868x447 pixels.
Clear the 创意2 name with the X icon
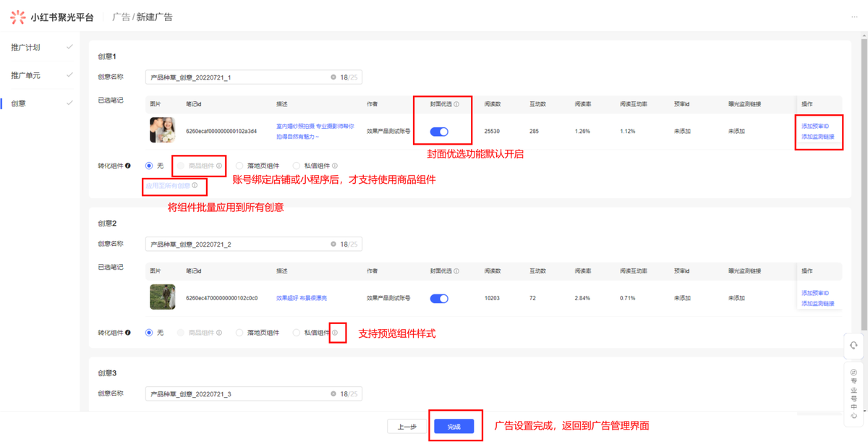pos(333,244)
